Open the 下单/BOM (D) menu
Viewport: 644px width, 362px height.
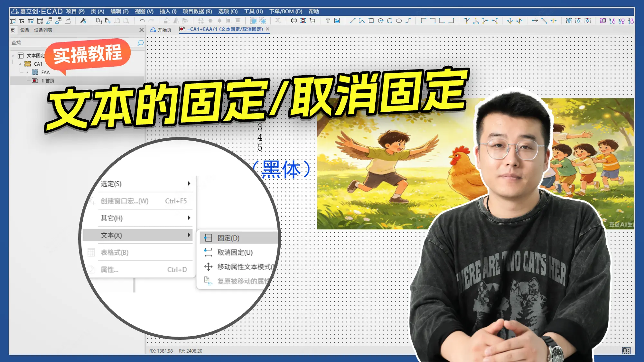pyautogui.click(x=286, y=11)
